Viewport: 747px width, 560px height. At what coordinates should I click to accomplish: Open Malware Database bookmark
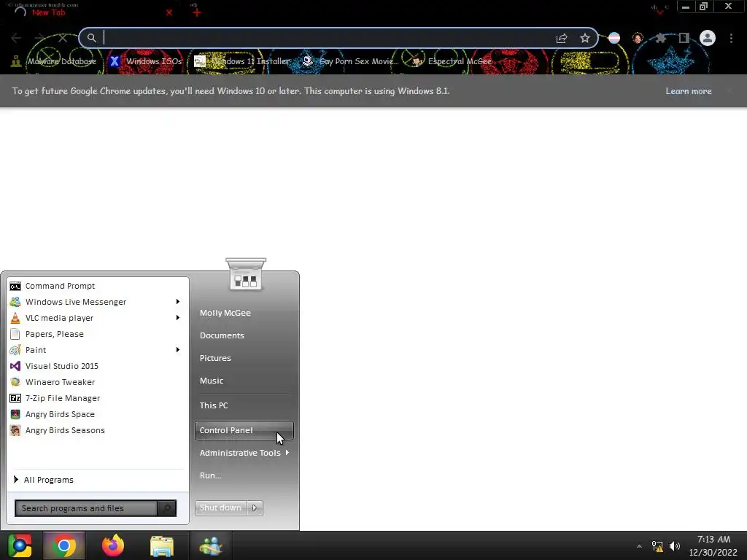click(54, 61)
